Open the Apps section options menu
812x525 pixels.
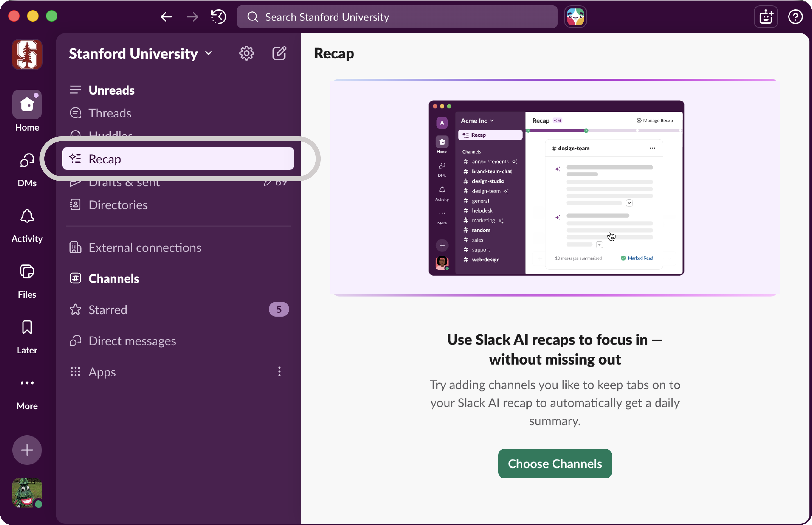[279, 372]
